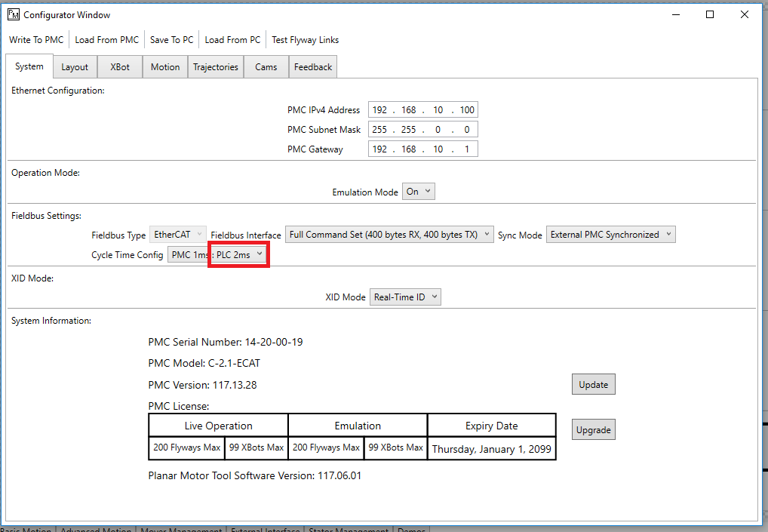The height and width of the screenshot is (532, 768).
Task: Click the Upgrade license button
Action: point(593,430)
